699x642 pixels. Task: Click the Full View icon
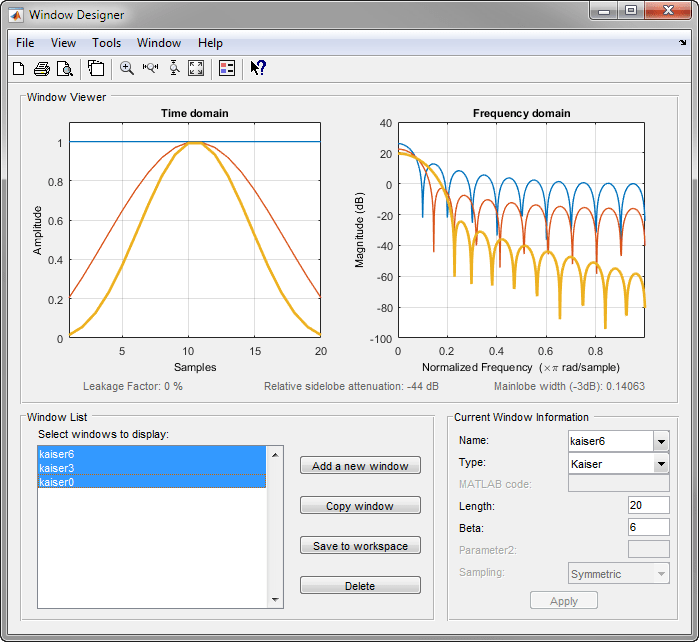point(196,68)
